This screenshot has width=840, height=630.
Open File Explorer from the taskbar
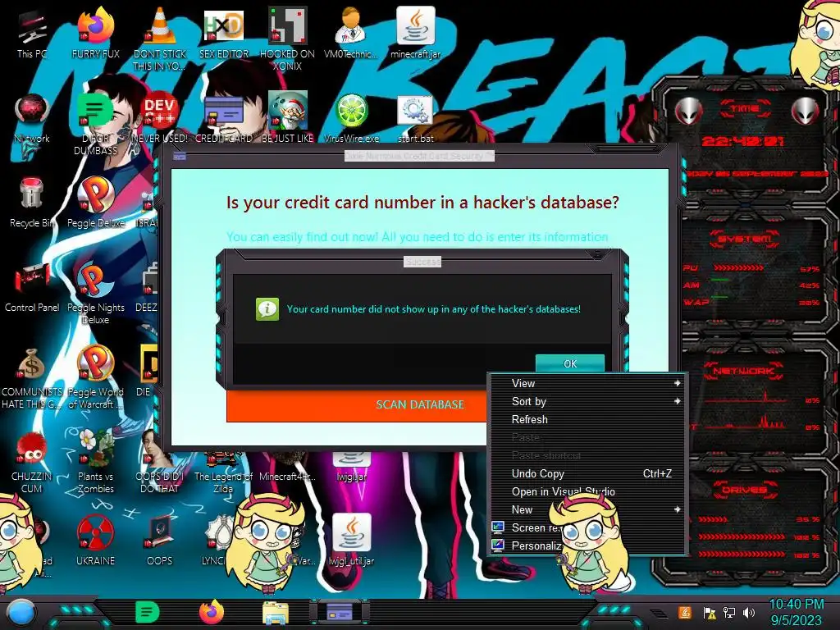pyautogui.click(x=276, y=613)
